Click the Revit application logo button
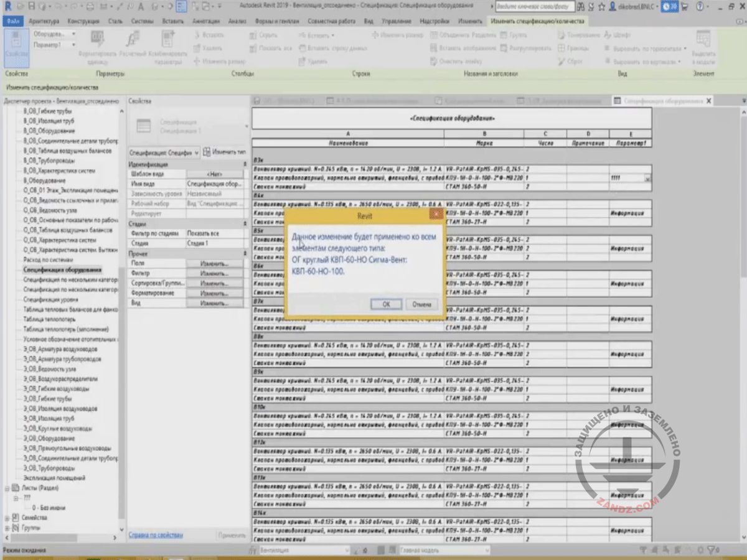Image resolution: width=747 pixels, height=560 pixels. pos(7,7)
